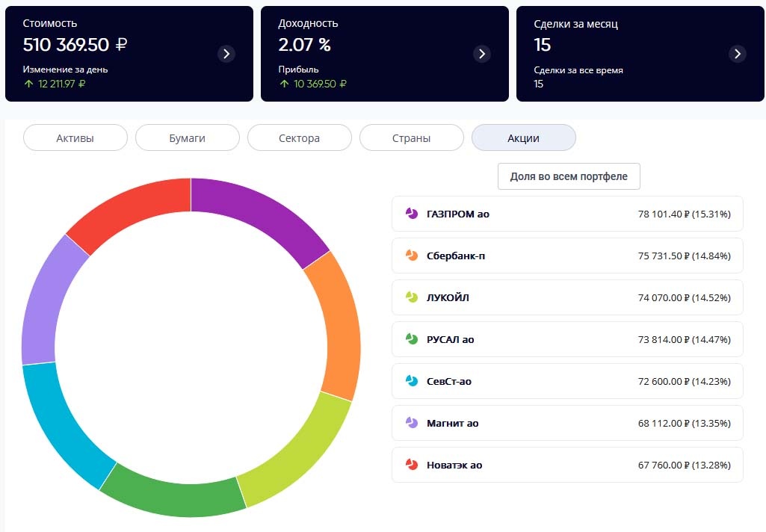Open the ЛУКОЙЛ stock name
The height and width of the screenshot is (532, 766).
(x=448, y=297)
